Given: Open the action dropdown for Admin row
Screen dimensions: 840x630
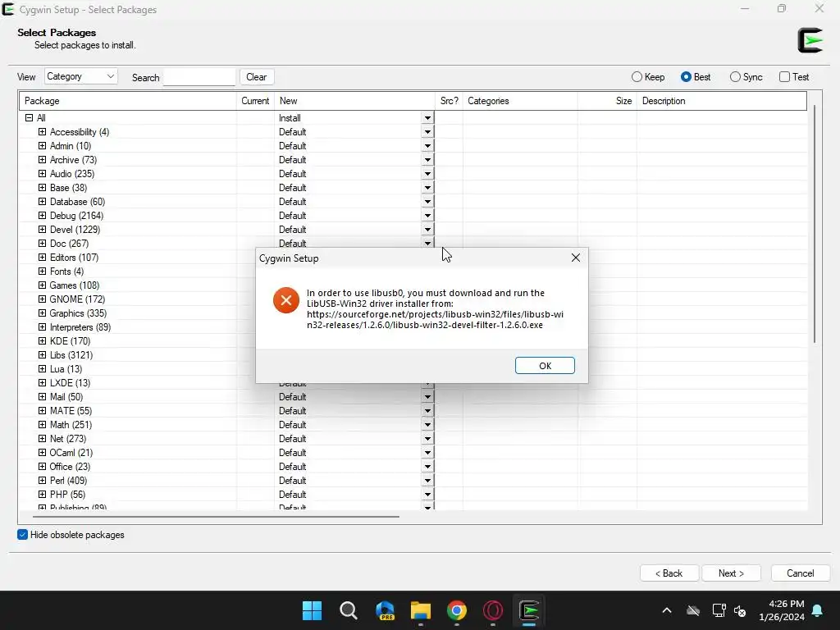Looking at the screenshot, I should [427, 146].
